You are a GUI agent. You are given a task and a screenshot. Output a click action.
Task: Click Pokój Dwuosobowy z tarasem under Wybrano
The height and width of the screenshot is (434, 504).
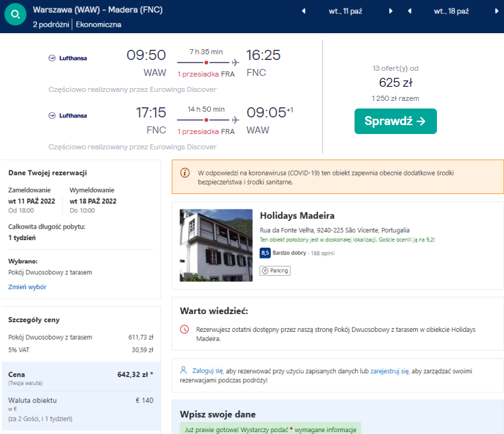point(50,273)
